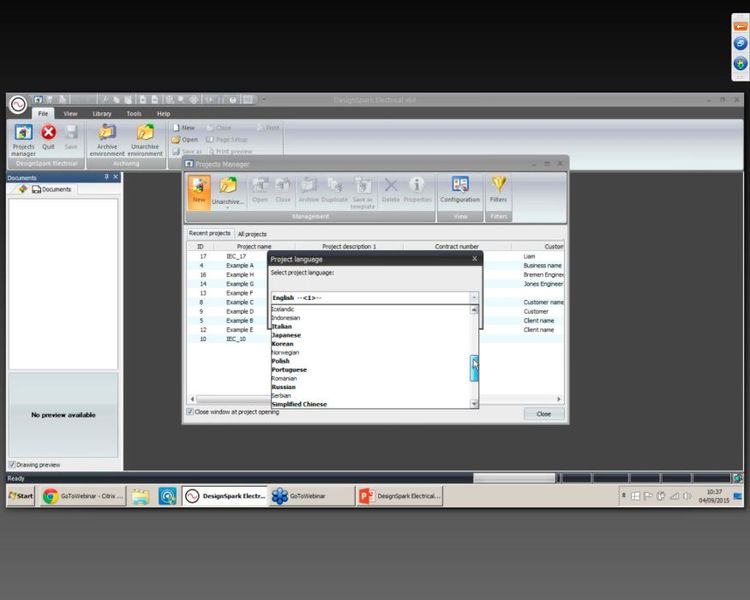
Task: Click the project table's right scroll arrow
Action: 558,399
